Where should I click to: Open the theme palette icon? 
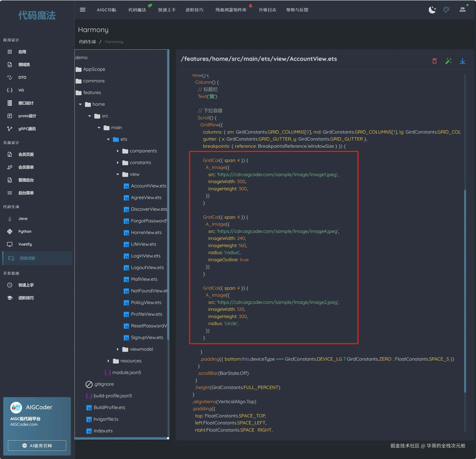[x=446, y=10]
